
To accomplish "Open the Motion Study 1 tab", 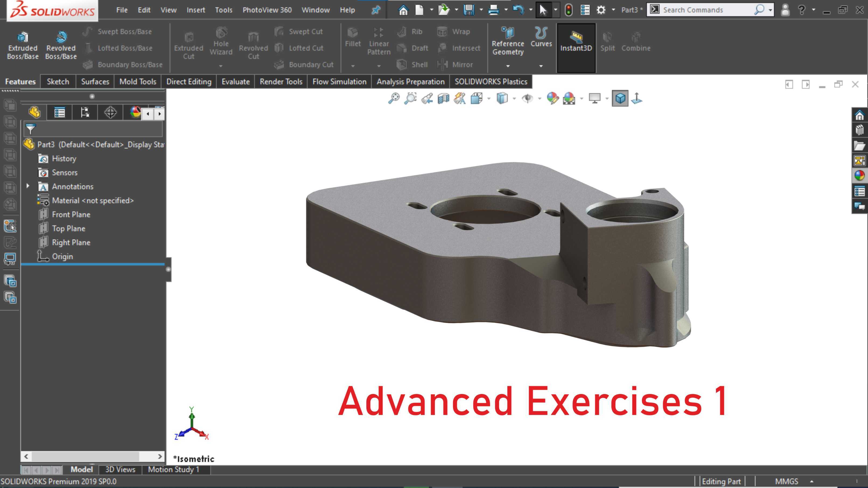I will coord(174,469).
